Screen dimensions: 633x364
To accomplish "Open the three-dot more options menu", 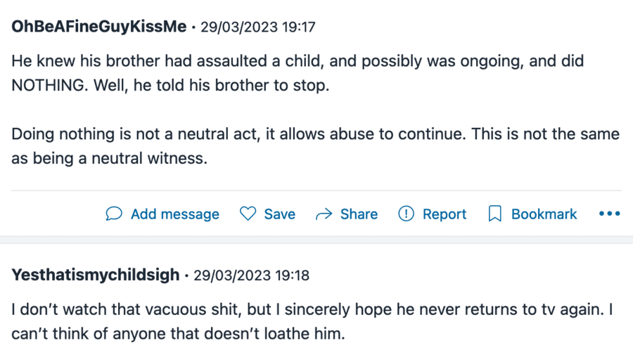I will (x=609, y=214).
